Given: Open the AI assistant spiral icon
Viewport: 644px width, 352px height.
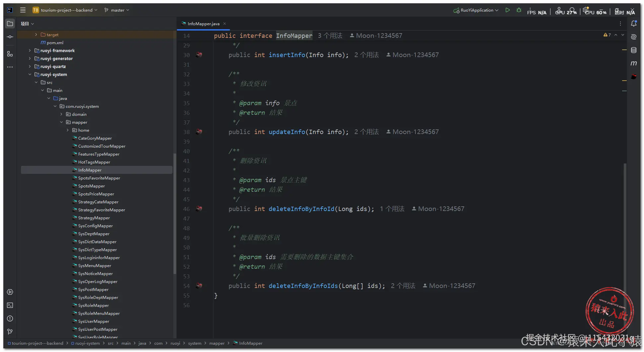Looking at the screenshot, I should (x=634, y=37).
